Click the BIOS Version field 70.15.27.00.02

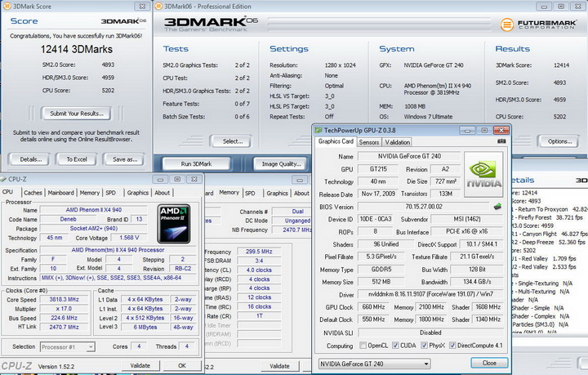424,207
